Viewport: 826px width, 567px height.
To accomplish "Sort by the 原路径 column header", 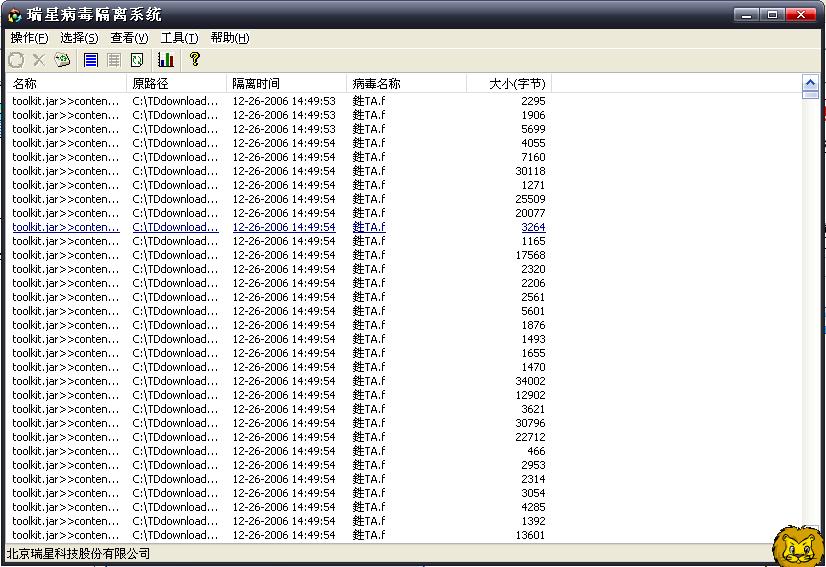I will 176,83.
